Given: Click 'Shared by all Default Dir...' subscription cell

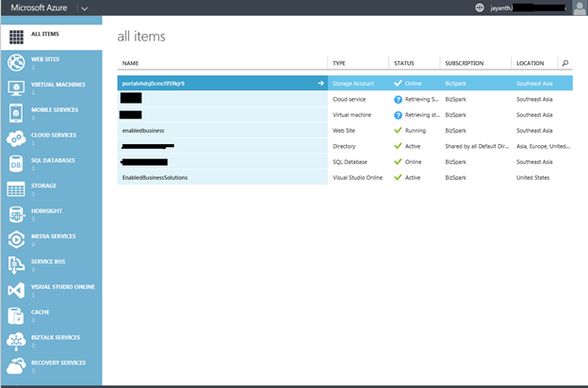Looking at the screenshot, I should pyautogui.click(x=477, y=146).
